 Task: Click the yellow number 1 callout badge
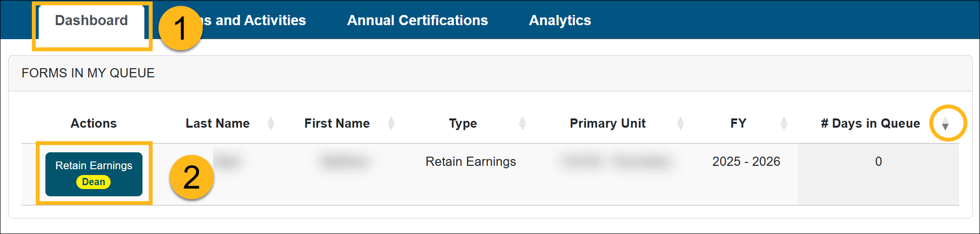(x=180, y=28)
